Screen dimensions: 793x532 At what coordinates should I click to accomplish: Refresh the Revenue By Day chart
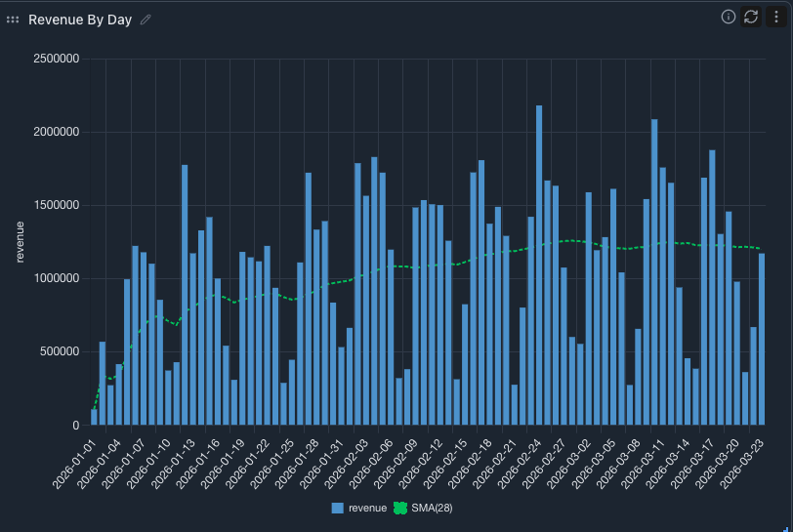751,17
